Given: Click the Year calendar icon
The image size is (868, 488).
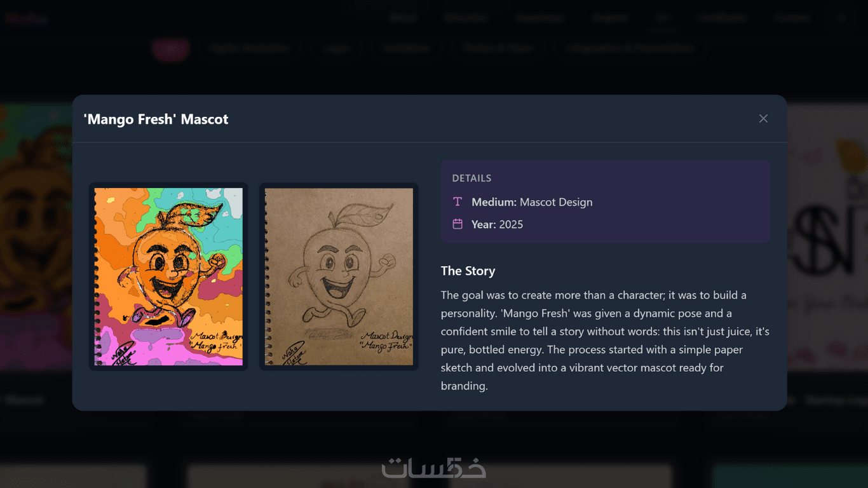Looking at the screenshot, I should click(x=458, y=224).
